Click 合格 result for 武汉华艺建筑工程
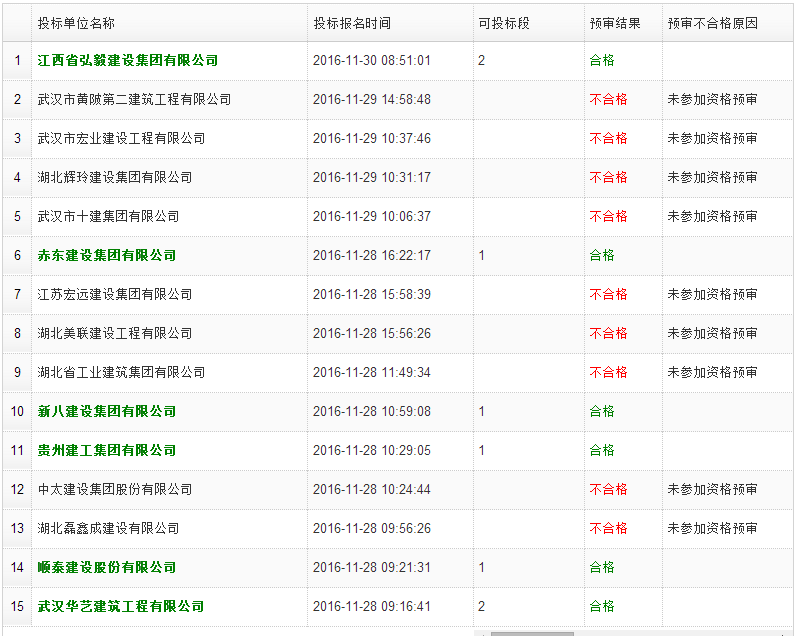805x636 pixels. point(602,607)
